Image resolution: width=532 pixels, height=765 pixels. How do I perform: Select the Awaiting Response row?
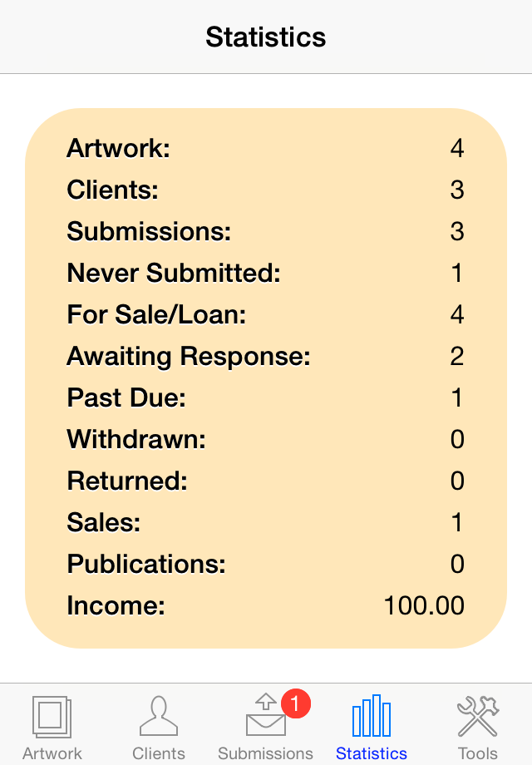pyautogui.click(x=266, y=356)
